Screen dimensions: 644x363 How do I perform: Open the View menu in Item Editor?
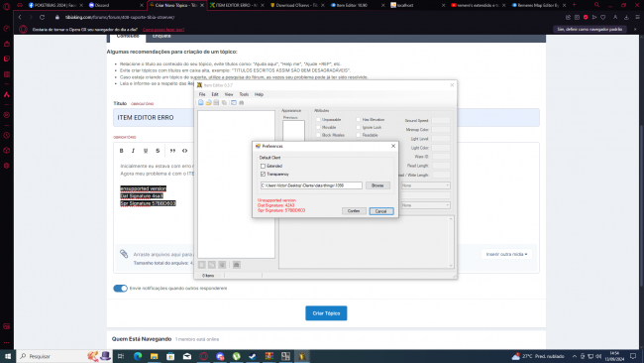pos(229,94)
